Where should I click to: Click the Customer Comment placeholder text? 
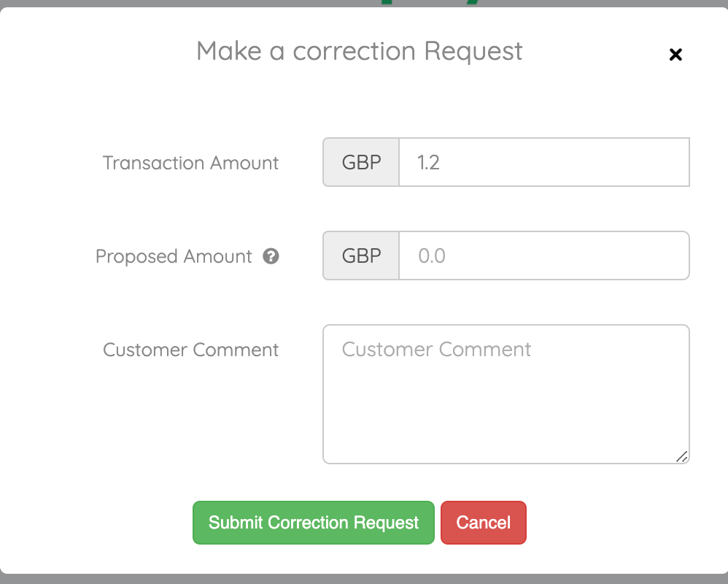pyautogui.click(x=436, y=349)
